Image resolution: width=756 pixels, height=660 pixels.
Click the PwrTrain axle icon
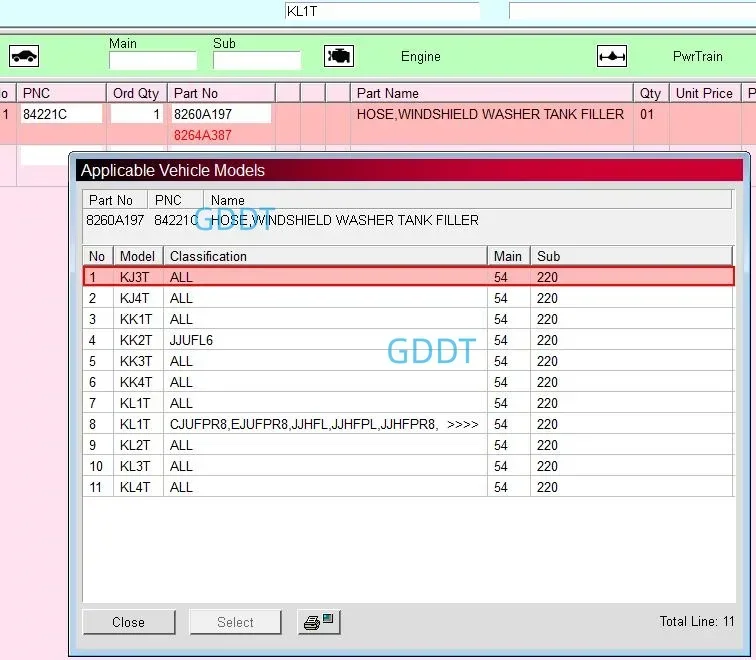tap(612, 56)
